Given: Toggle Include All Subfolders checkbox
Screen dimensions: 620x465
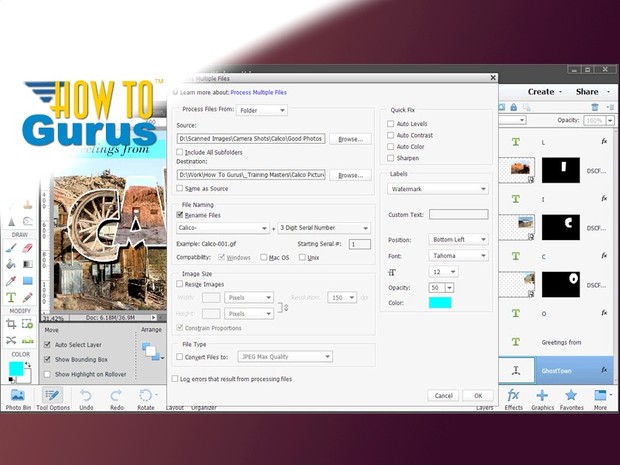Looking at the screenshot, I should 180,152.
